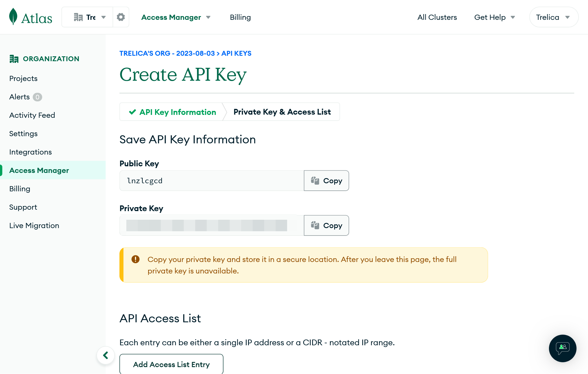Click the Organization heading icon in sidebar
The width and height of the screenshot is (588, 374).
point(14,59)
